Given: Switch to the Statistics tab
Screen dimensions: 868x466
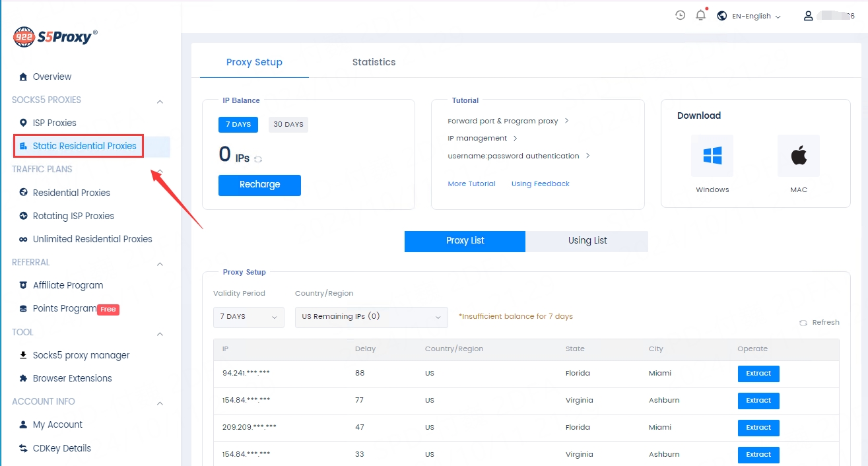Looking at the screenshot, I should click(x=374, y=62).
